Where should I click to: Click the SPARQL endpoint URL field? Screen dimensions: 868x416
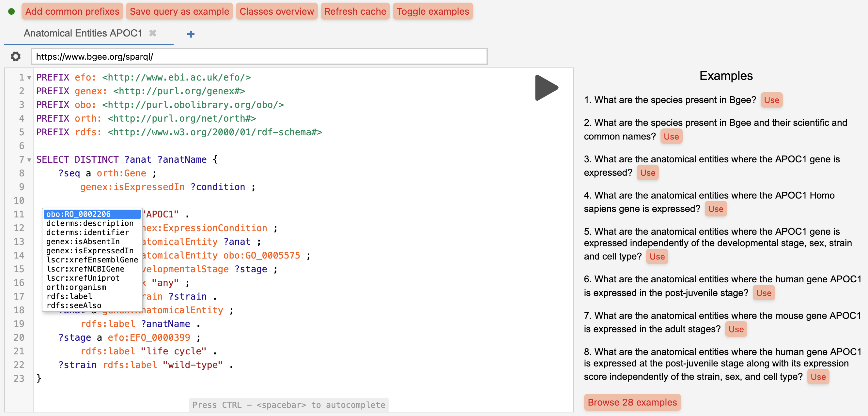(x=259, y=56)
